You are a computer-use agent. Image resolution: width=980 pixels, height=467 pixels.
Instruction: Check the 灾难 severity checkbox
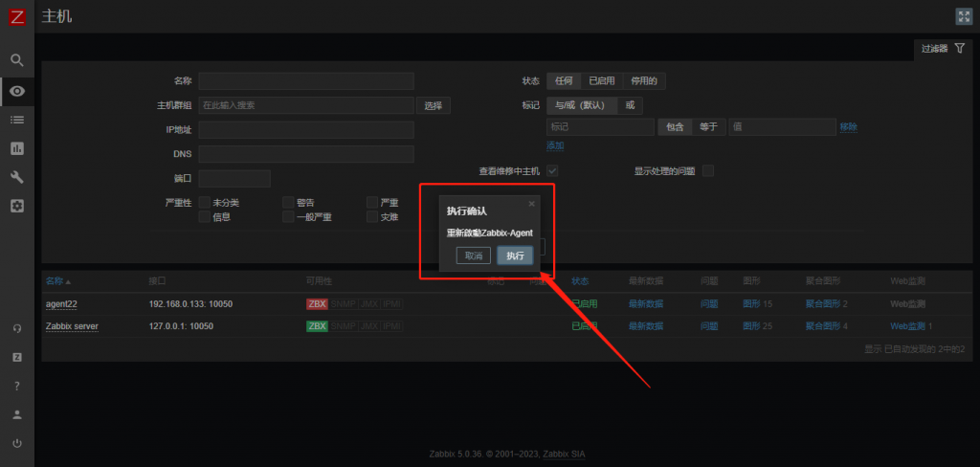point(372,217)
